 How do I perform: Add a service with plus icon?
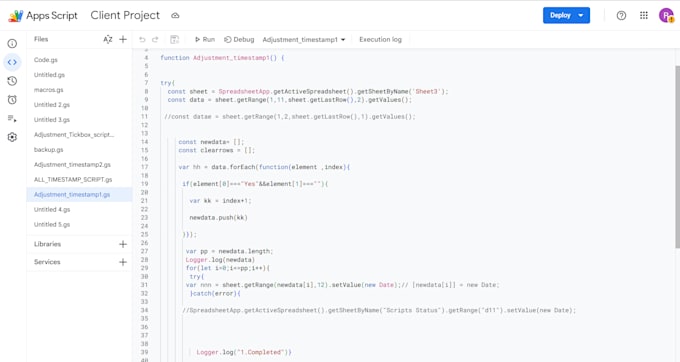[123, 262]
